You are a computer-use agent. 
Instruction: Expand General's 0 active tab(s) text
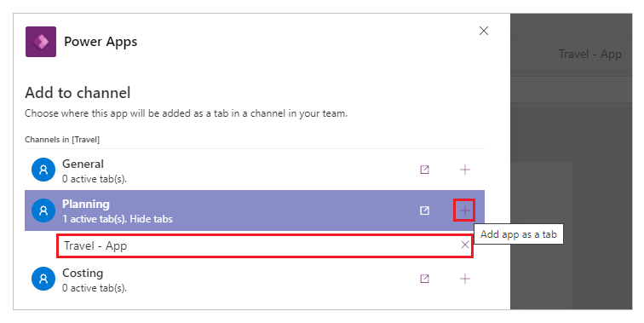pos(95,179)
